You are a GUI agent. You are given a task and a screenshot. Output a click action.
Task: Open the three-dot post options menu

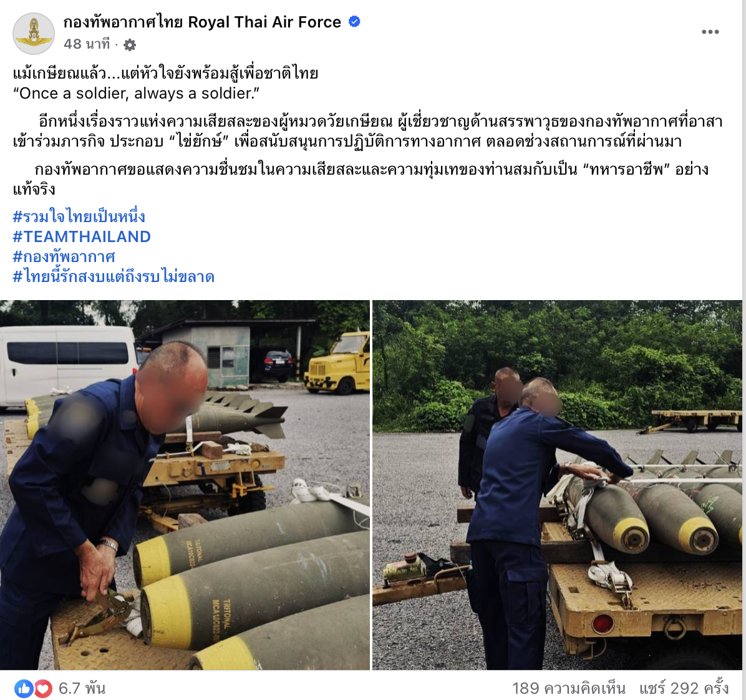click(710, 32)
